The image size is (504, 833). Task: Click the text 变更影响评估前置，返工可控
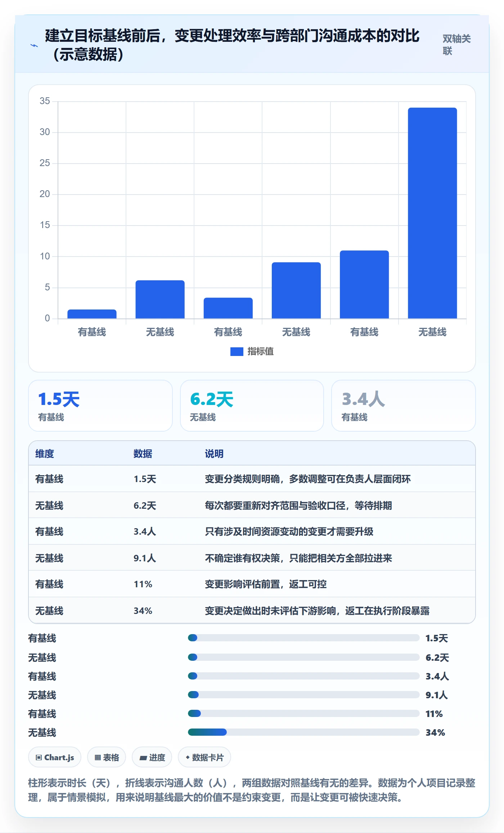pyautogui.click(x=266, y=584)
